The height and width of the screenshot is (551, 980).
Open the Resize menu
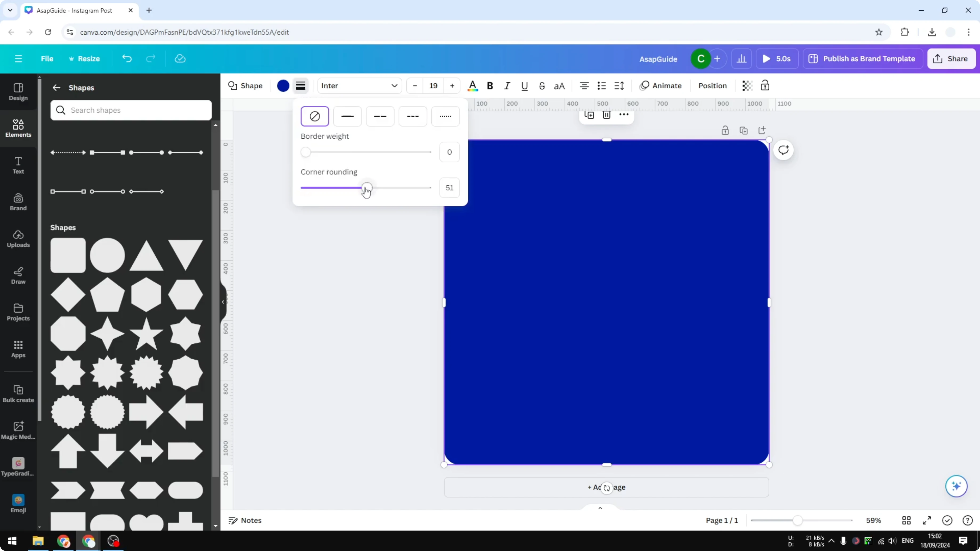click(x=84, y=59)
